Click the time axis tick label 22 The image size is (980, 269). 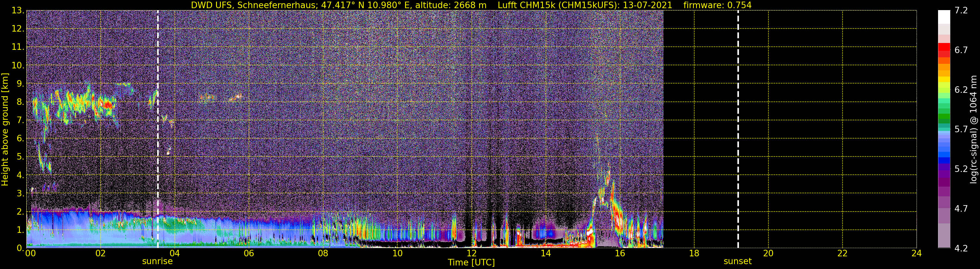842,253
